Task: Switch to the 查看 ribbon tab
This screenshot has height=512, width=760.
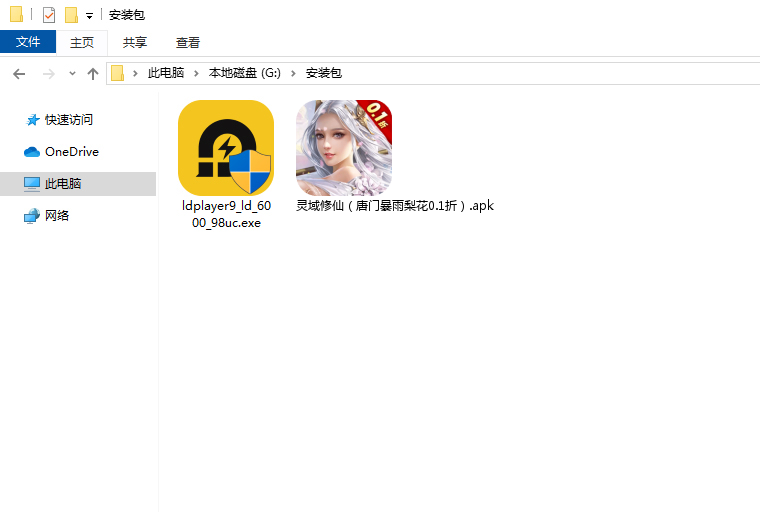Action: coord(188,42)
